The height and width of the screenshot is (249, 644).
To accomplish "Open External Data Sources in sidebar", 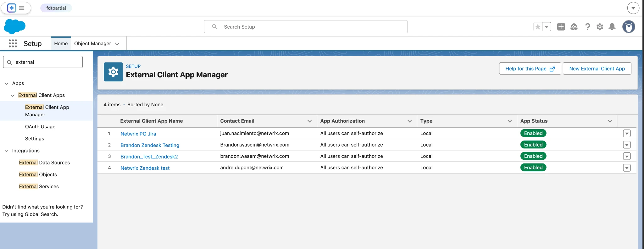I will tap(44, 163).
